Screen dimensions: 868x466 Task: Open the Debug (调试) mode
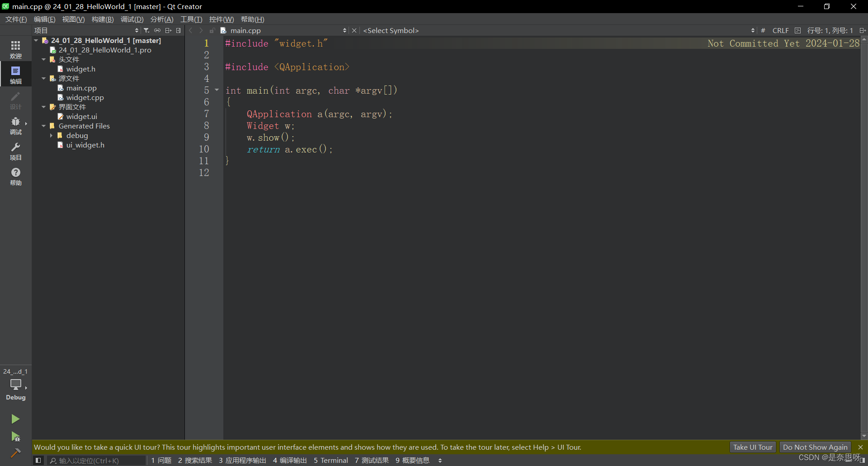point(16,125)
